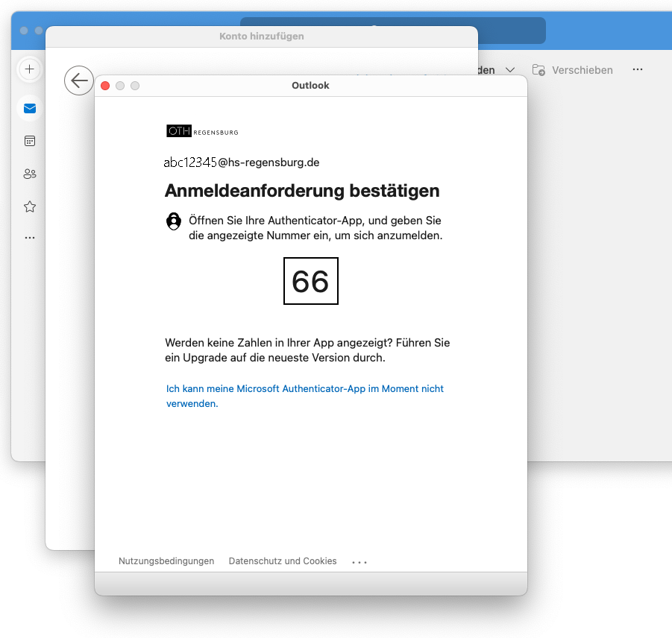
Task: Click the Authenticator lock icon
Action: click(x=174, y=221)
